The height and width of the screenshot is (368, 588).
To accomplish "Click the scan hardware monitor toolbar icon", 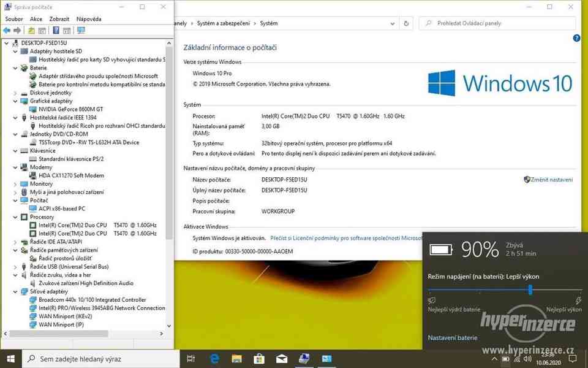I will tap(81, 31).
